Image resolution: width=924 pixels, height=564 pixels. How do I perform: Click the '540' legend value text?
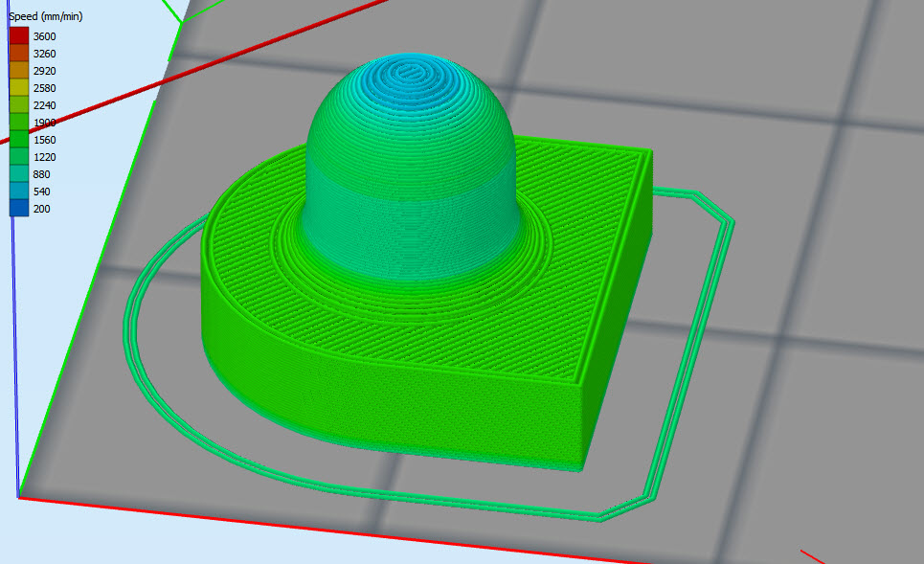click(x=41, y=192)
